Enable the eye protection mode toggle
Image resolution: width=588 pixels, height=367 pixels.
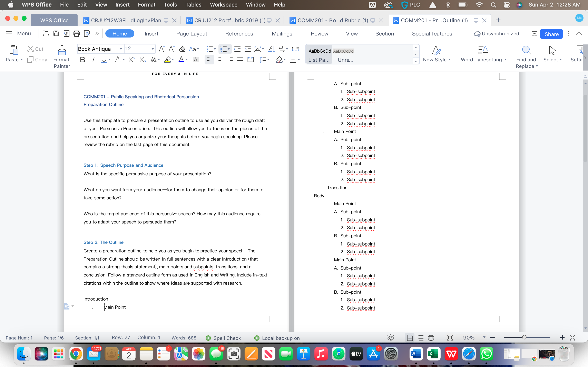[x=390, y=337]
